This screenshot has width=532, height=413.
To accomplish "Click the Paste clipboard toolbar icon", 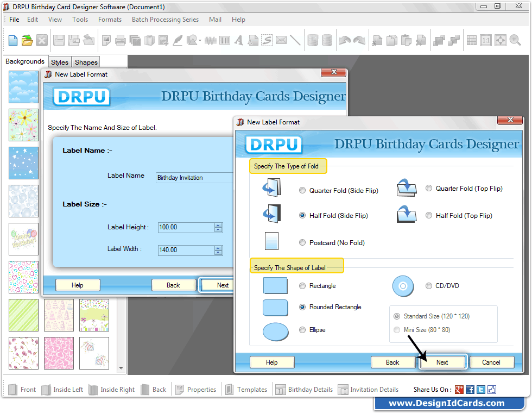I will coord(406,40).
